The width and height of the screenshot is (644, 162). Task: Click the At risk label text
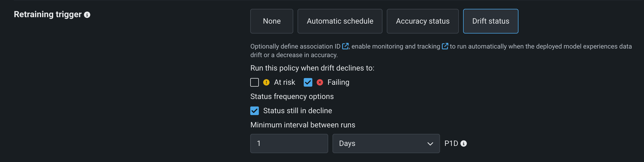(284, 82)
